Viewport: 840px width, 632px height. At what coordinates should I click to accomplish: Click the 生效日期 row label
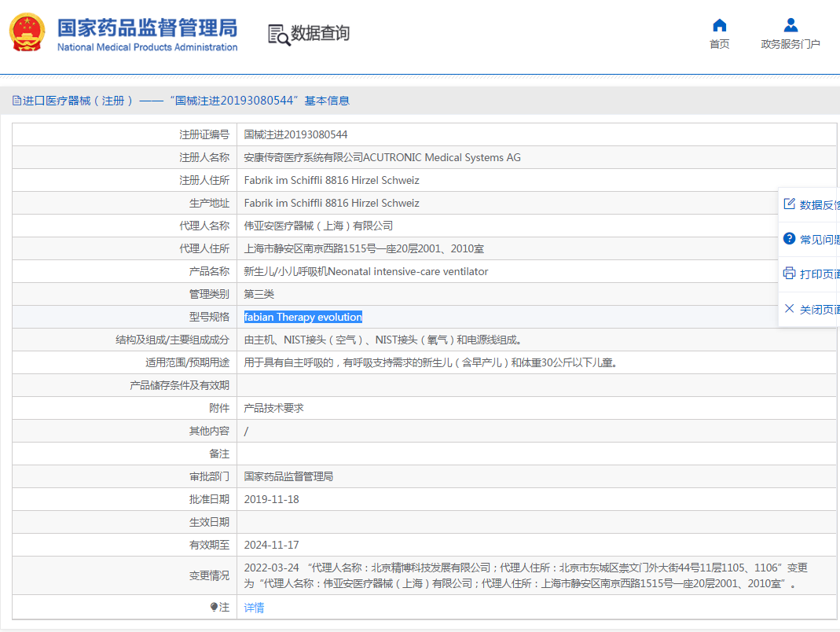pyautogui.click(x=209, y=522)
